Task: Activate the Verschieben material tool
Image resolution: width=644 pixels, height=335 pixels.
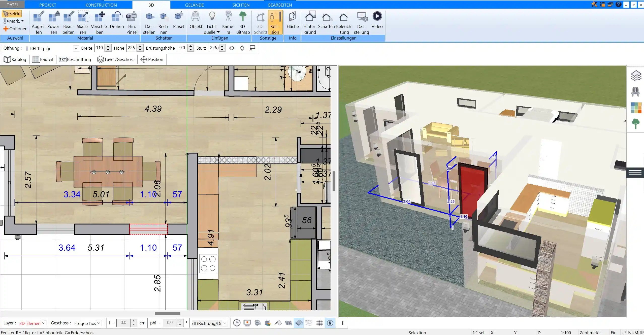Action: [100, 22]
